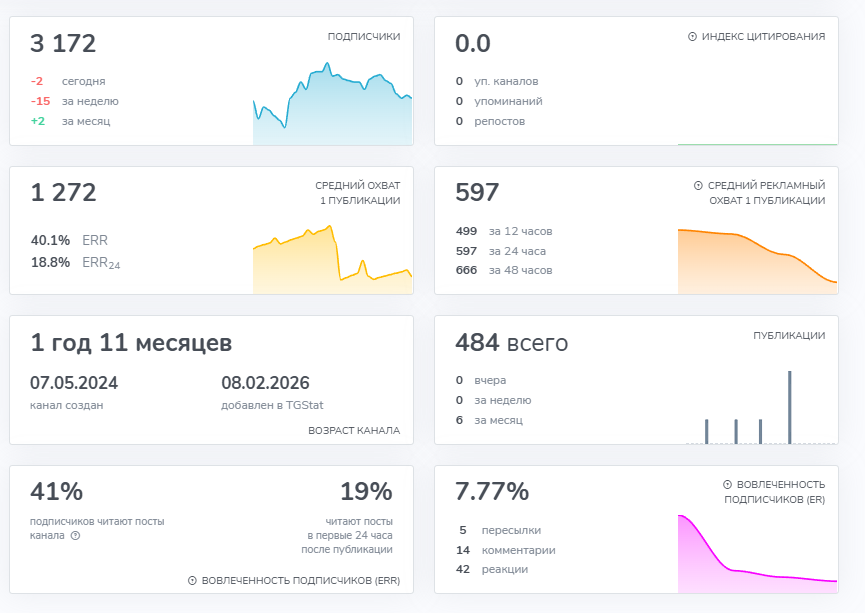Open the ПОДПИСЧИКИ card title link
The height and width of the screenshot is (613, 865).
pos(363,37)
